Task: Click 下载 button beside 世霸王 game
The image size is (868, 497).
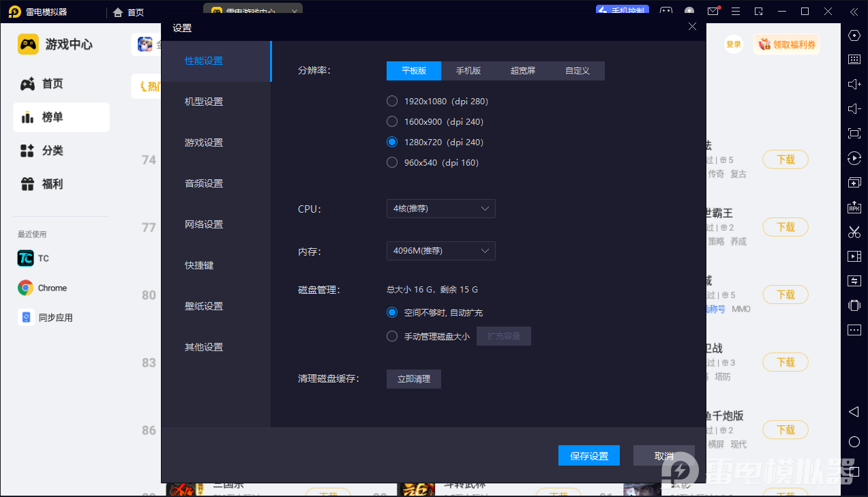Action: [785, 227]
